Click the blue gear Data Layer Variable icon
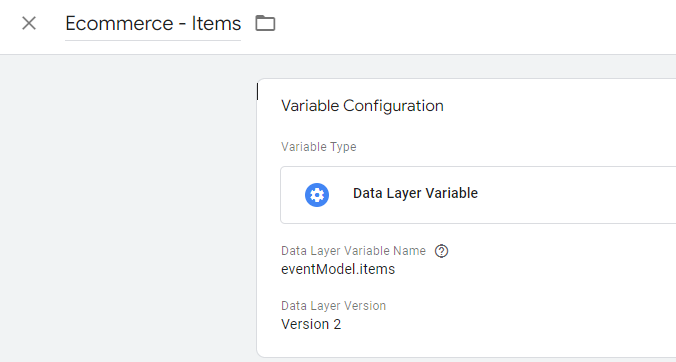This screenshot has height=362, width=676. pos(317,195)
